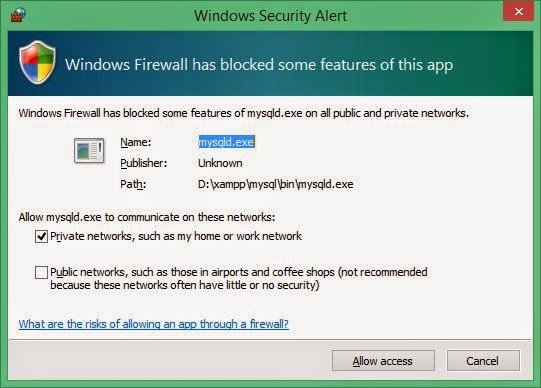The image size is (541, 388).
Task: Click the D:\xampp\mysql\bin\mysqld.exe path text
Action: (x=276, y=184)
